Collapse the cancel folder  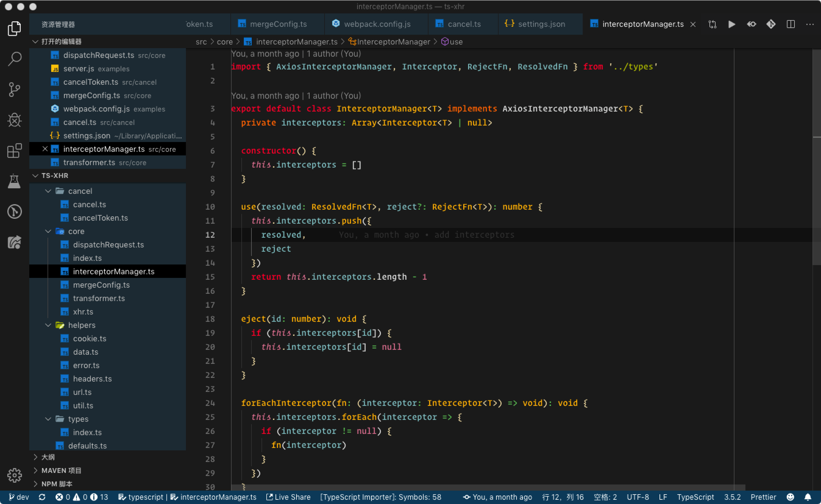click(x=48, y=191)
